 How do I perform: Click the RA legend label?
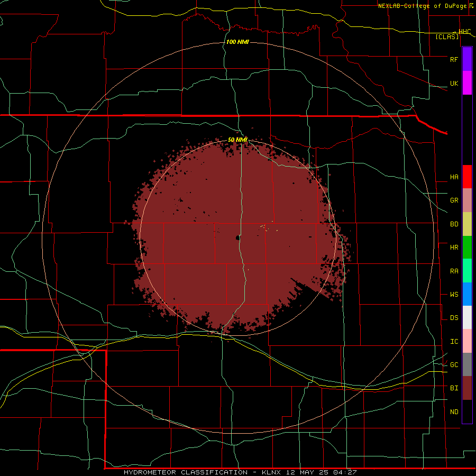coord(454,271)
